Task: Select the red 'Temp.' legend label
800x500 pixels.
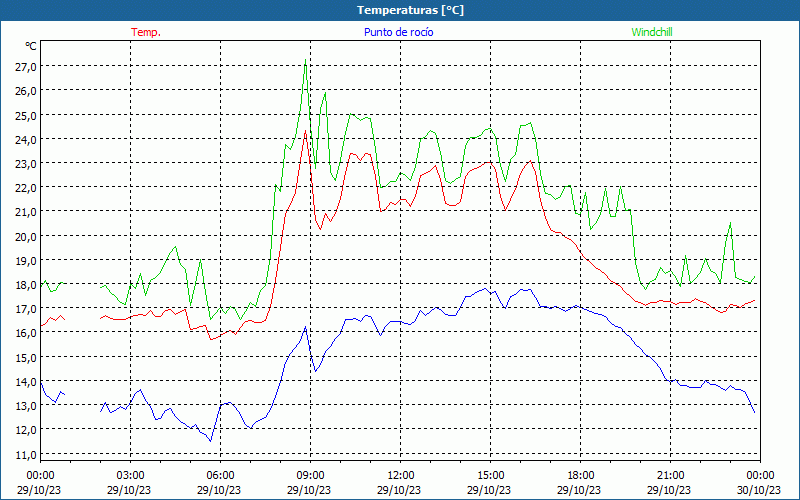Action: 146,32
